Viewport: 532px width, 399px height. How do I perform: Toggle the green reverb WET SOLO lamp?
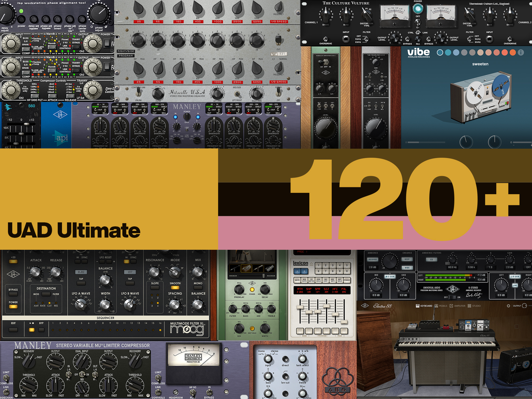click(252, 329)
